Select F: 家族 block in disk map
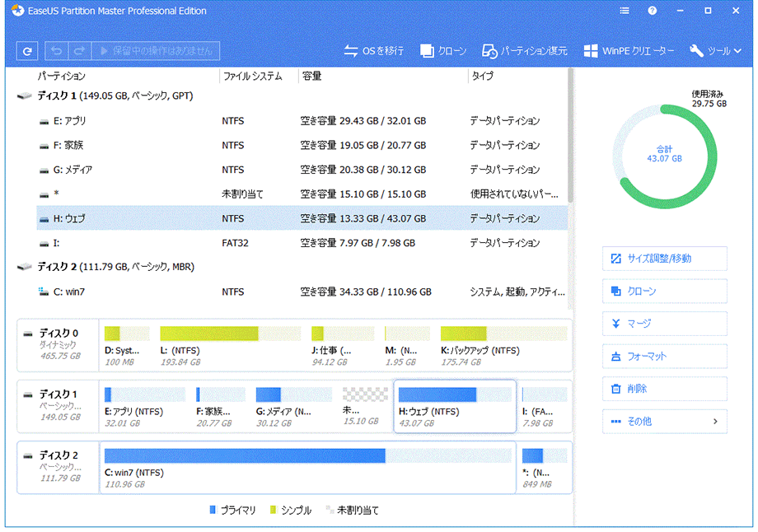Screen dimensions: 758x532 click(x=221, y=408)
